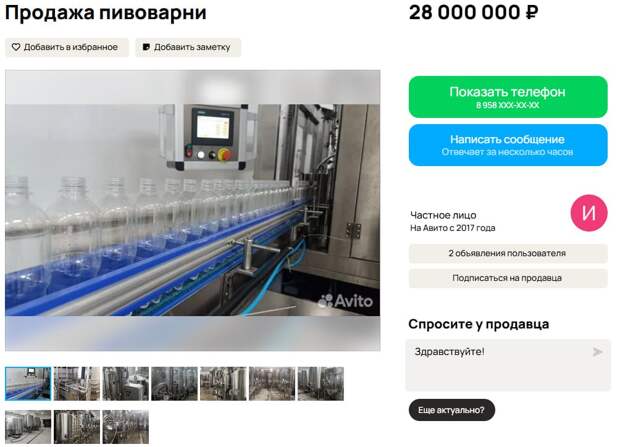Click the Avito watermark logo on photo

[x=345, y=301]
